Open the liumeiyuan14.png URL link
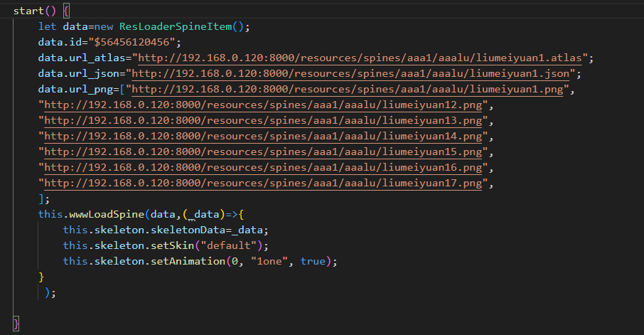 click(x=264, y=136)
